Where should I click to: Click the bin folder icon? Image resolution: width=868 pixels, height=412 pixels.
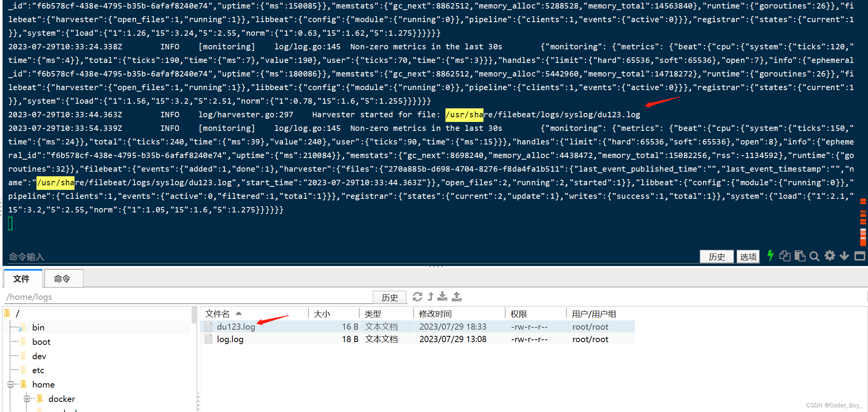(x=23, y=327)
